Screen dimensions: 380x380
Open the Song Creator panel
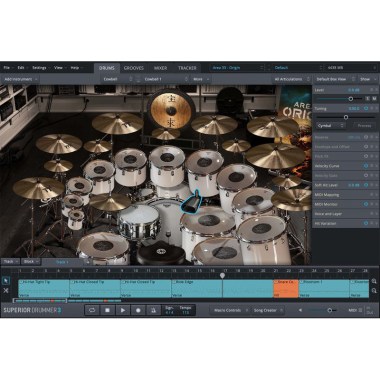click(268, 310)
